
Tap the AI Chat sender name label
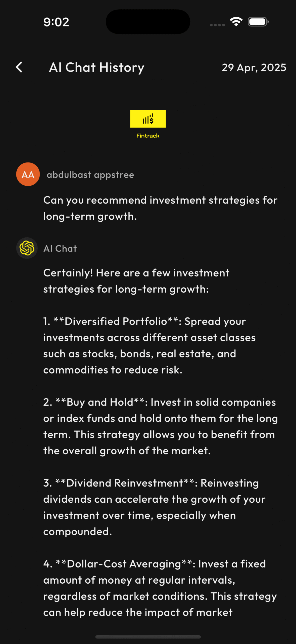(60, 249)
